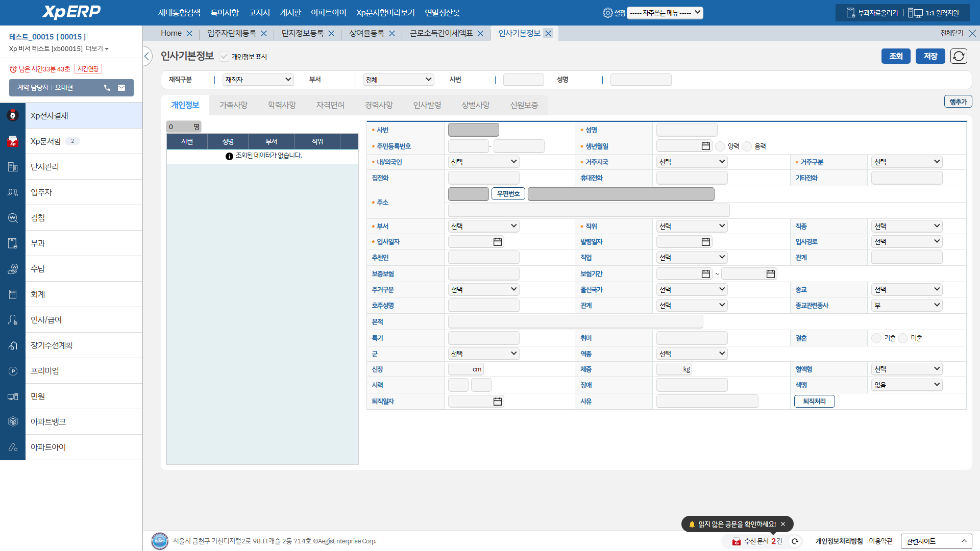Click the refresh icon next to 저장
The width and height of the screenshot is (980, 551).
click(959, 56)
